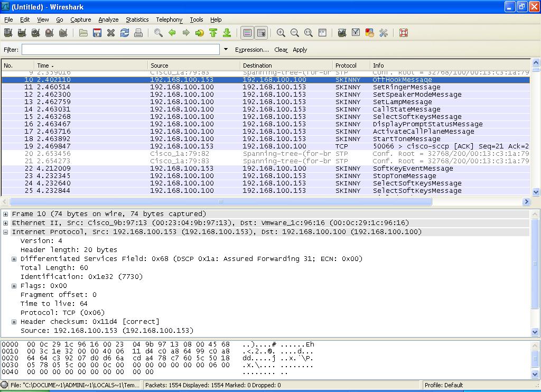The image size is (541, 392).
Task: Expand the Frame 10 tree node
Action: [5, 214]
